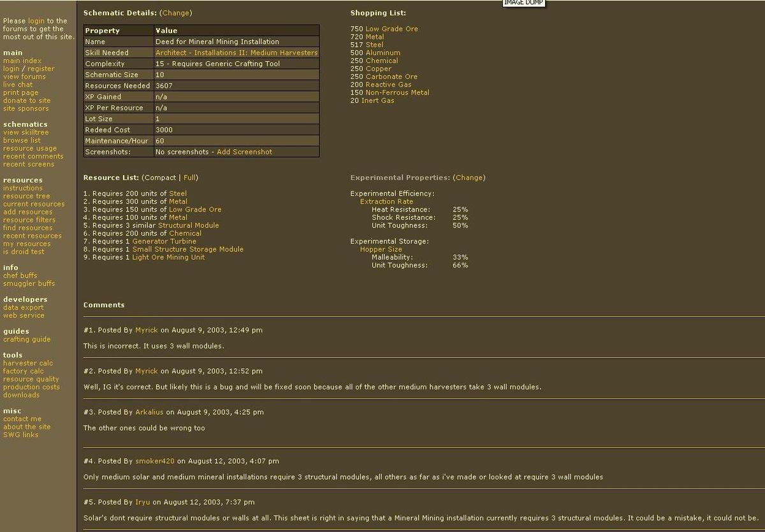The image size is (765, 532).
Task: Click the Add Screenshot link
Action: 244,152
